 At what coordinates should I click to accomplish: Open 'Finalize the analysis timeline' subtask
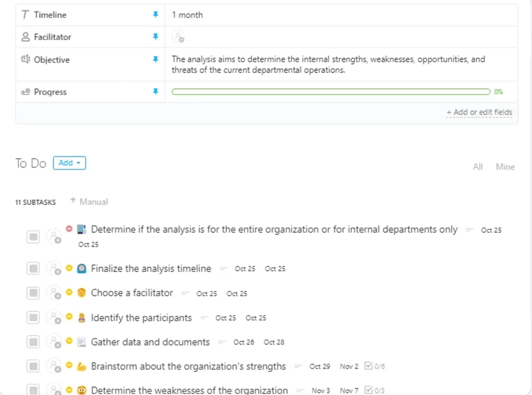coord(151,269)
